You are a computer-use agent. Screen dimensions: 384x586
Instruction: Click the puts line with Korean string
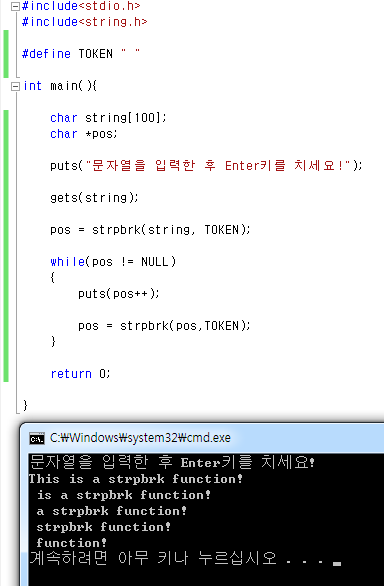coord(206,165)
